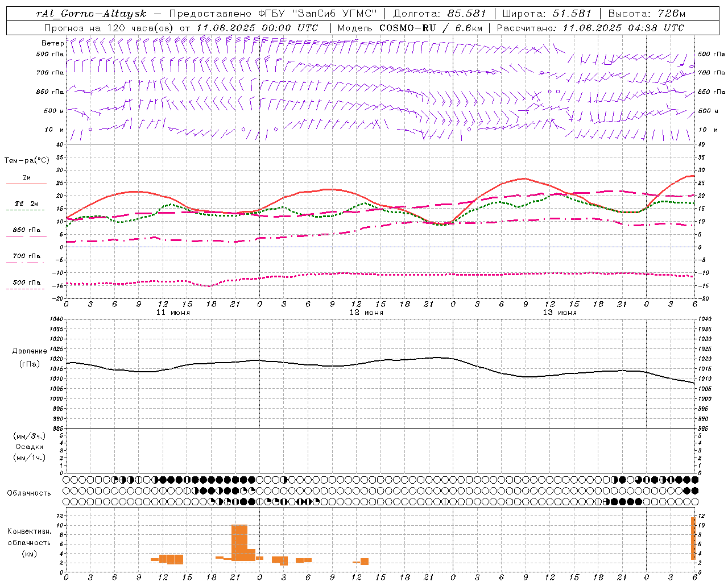Screen dimensions: 728x582
Task: Select the Широта: 51.581 header value
Action: point(546,14)
